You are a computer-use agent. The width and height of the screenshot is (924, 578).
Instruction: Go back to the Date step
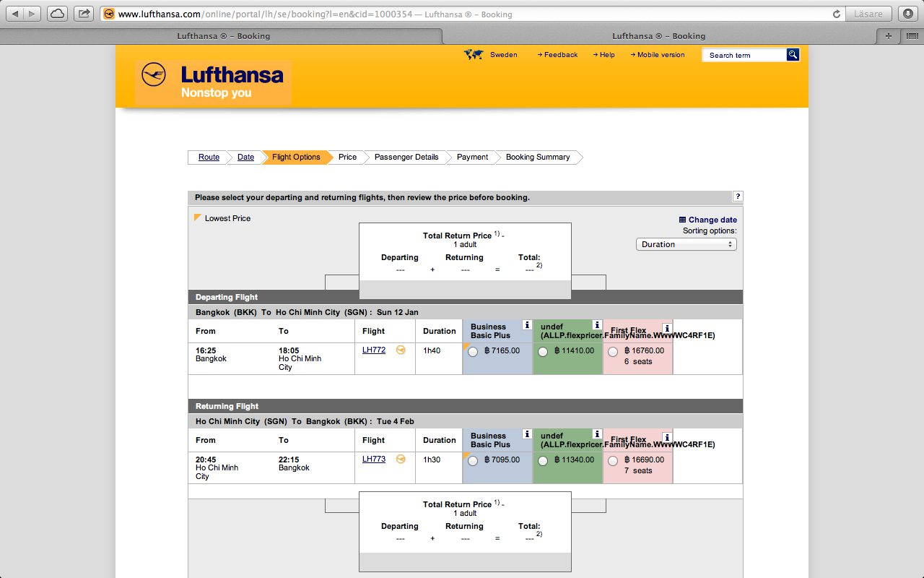245,157
